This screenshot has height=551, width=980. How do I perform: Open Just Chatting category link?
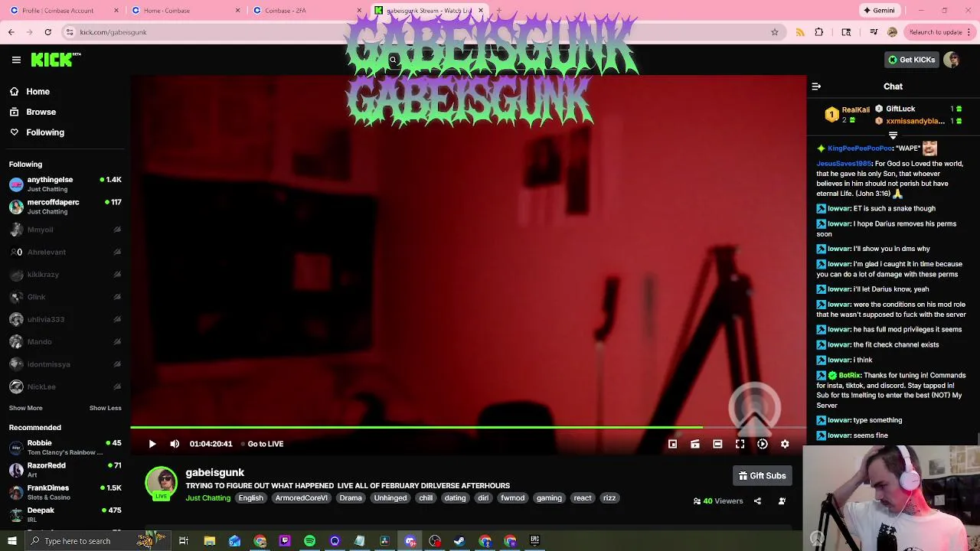(x=207, y=498)
